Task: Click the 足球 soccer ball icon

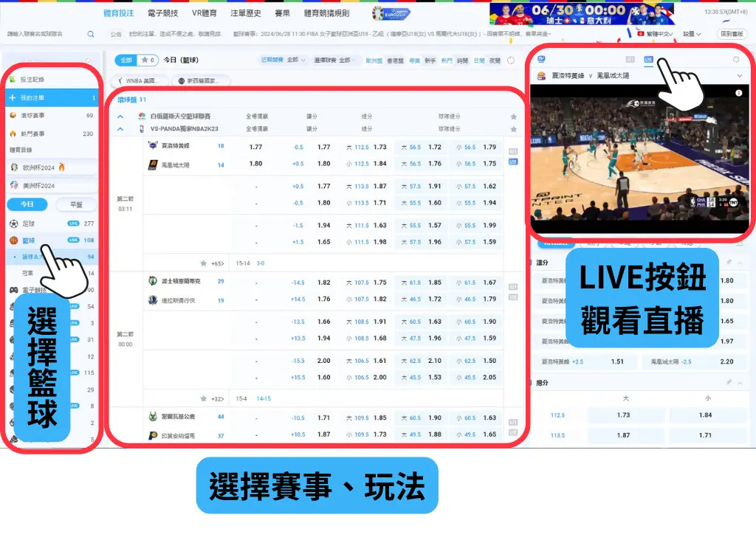Action: (x=13, y=224)
